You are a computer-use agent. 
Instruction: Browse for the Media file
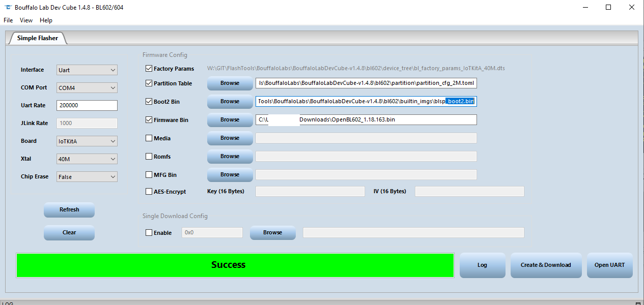(x=230, y=138)
